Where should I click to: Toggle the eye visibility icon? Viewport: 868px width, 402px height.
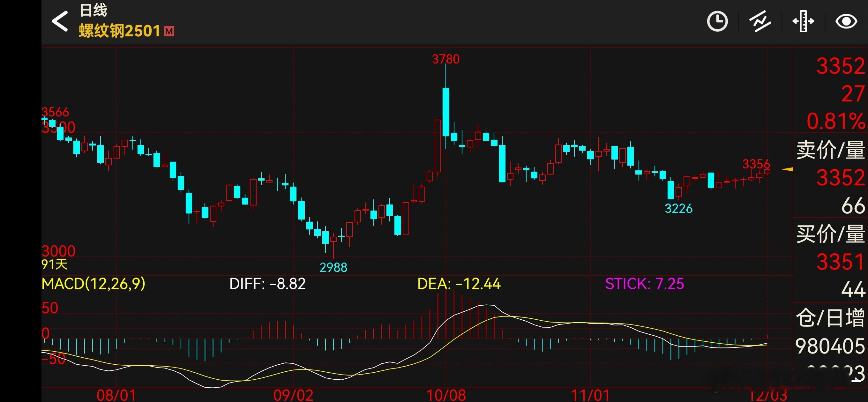tap(846, 21)
